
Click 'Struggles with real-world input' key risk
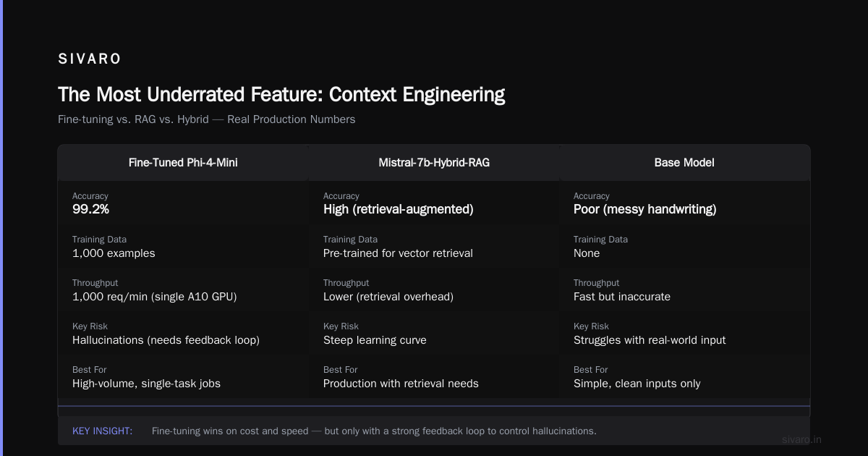point(650,340)
